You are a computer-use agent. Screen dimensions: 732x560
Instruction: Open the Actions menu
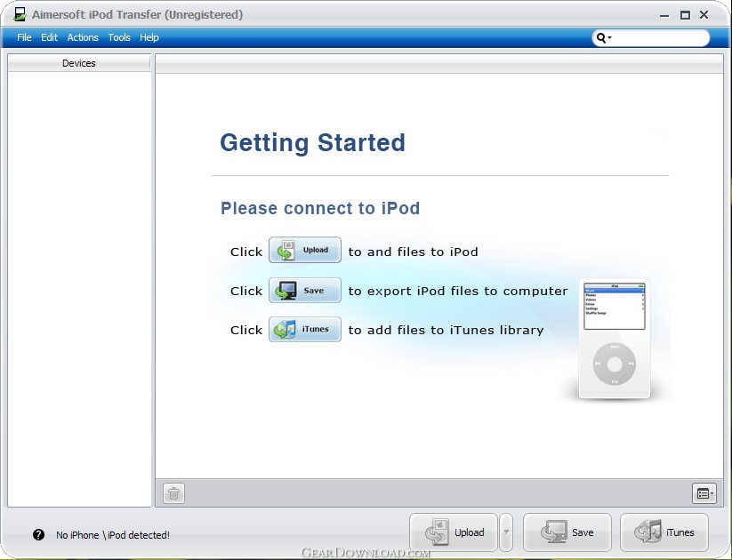pyautogui.click(x=83, y=37)
